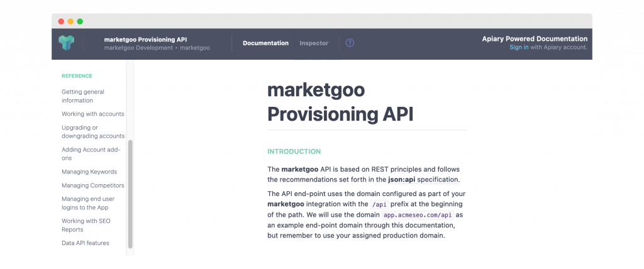Click the large marketgoo Provisioning API page heading

340,102
